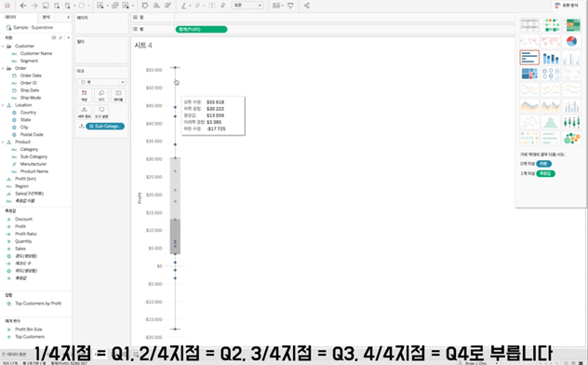Click the save icon in the toolbar
This screenshot has width=588, height=365.
(x=46, y=6)
